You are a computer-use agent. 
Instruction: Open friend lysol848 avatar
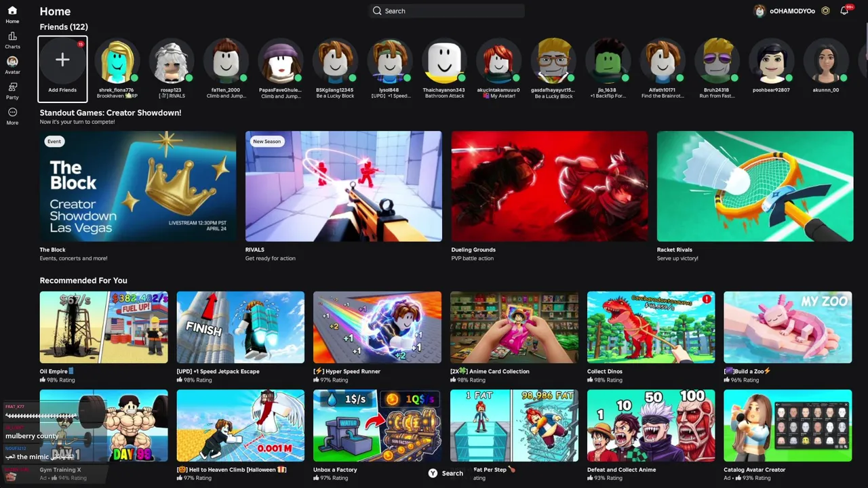(389, 60)
